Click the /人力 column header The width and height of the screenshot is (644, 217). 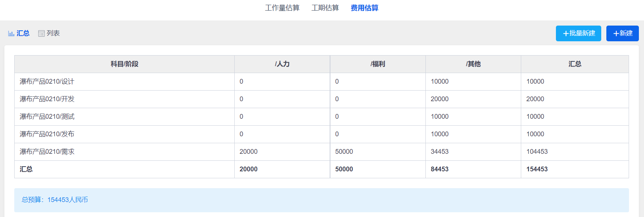coord(282,64)
